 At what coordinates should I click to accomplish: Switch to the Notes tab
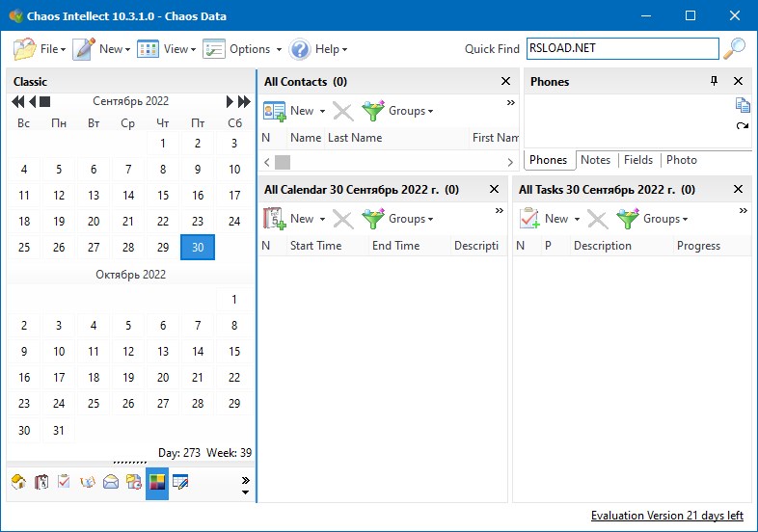click(x=595, y=160)
